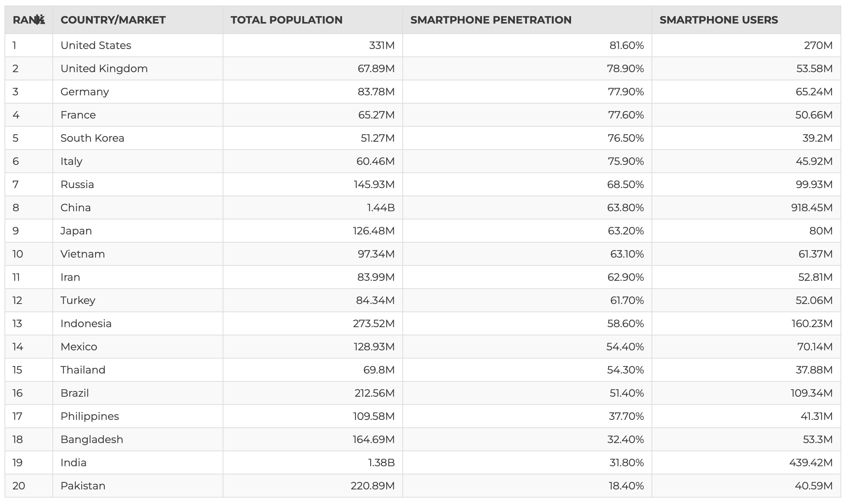Click Pakistan's penetration value 18.40%
The height and width of the screenshot is (504, 848).
click(x=626, y=486)
